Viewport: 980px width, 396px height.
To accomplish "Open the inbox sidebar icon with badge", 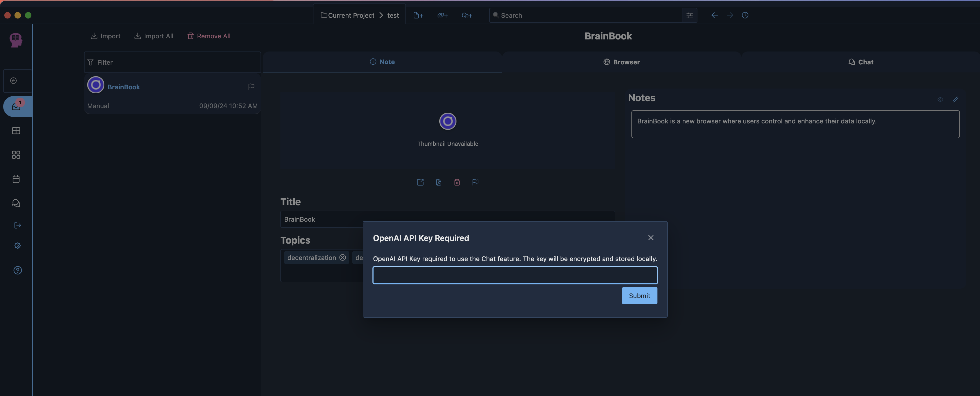I will [16, 106].
